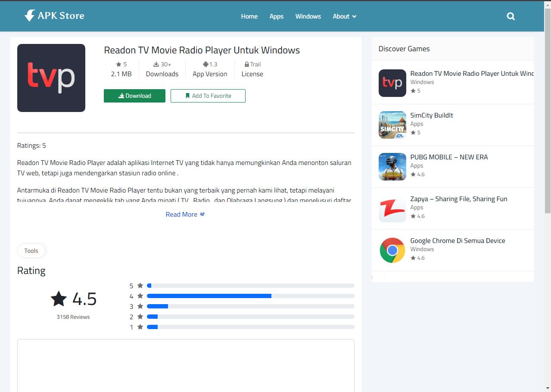
Task: Open the search magnifier icon
Action: tap(511, 16)
